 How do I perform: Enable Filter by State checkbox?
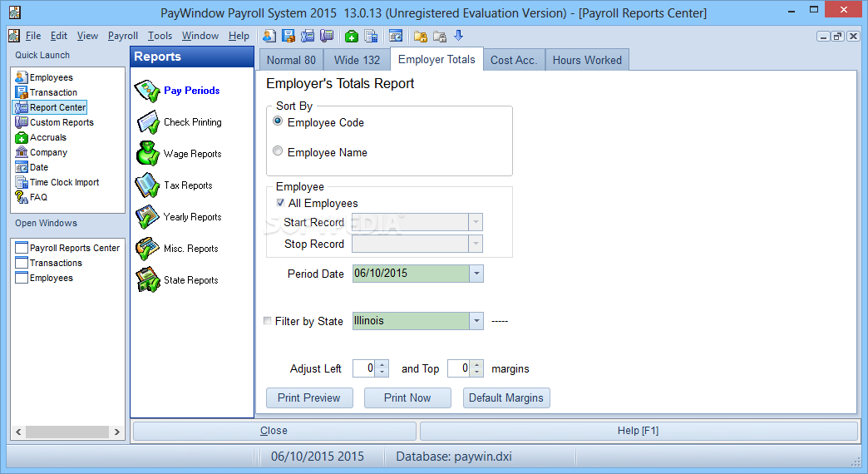tap(268, 321)
